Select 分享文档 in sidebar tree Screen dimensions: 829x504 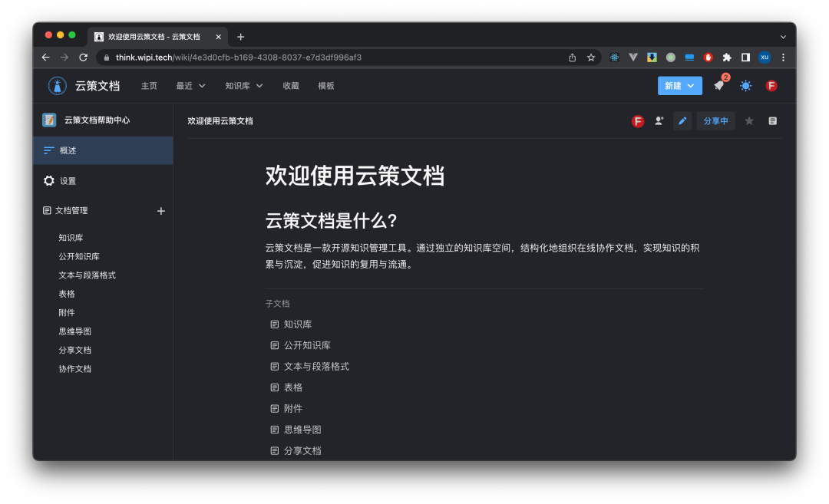pyautogui.click(x=75, y=351)
